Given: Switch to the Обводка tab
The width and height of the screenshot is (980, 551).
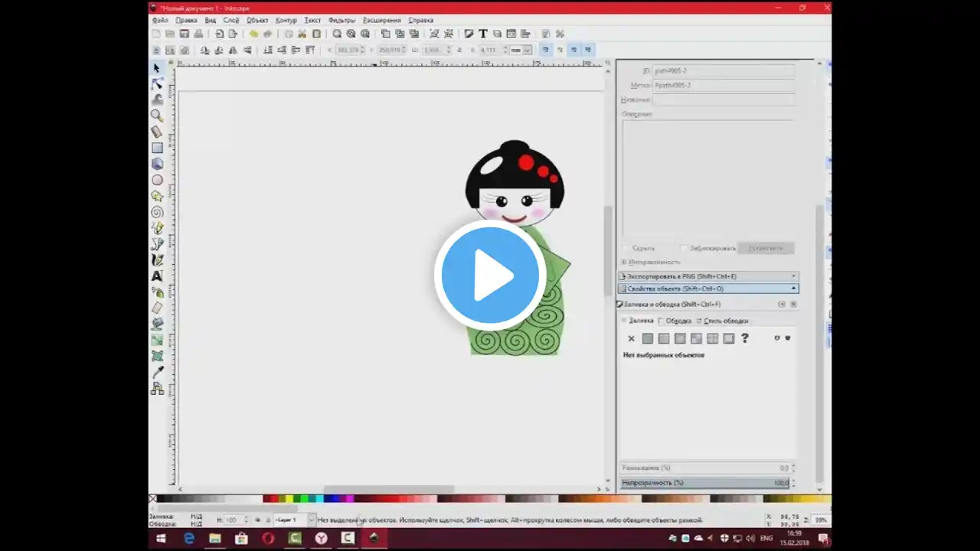Looking at the screenshot, I should tap(675, 321).
